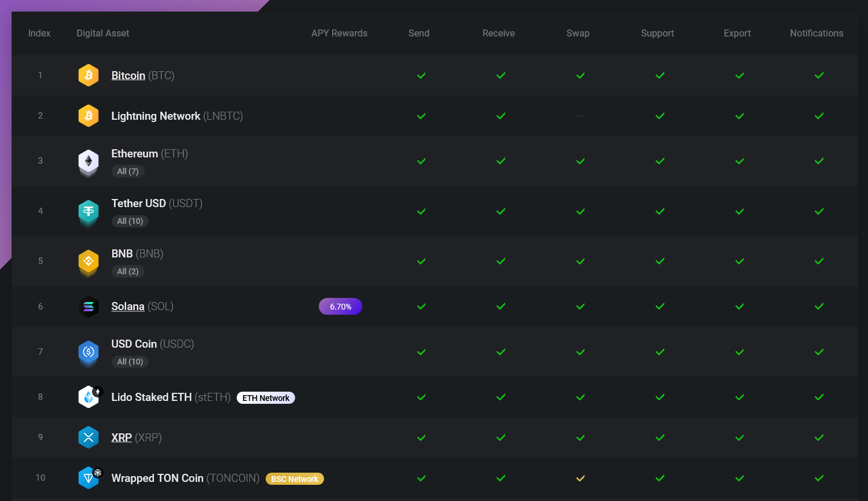The image size is (868, 501).
Task: Click the Wrapped TON Coin icon
Action: [x=90, y=478]
